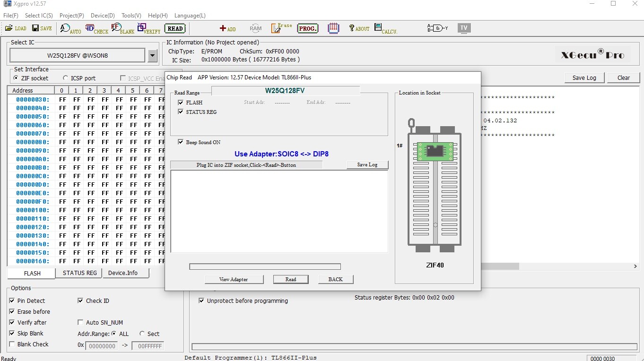This screenshot has height=361, width=644.
Task: Click the Read button in the dialog
Action: click(290, 279)
